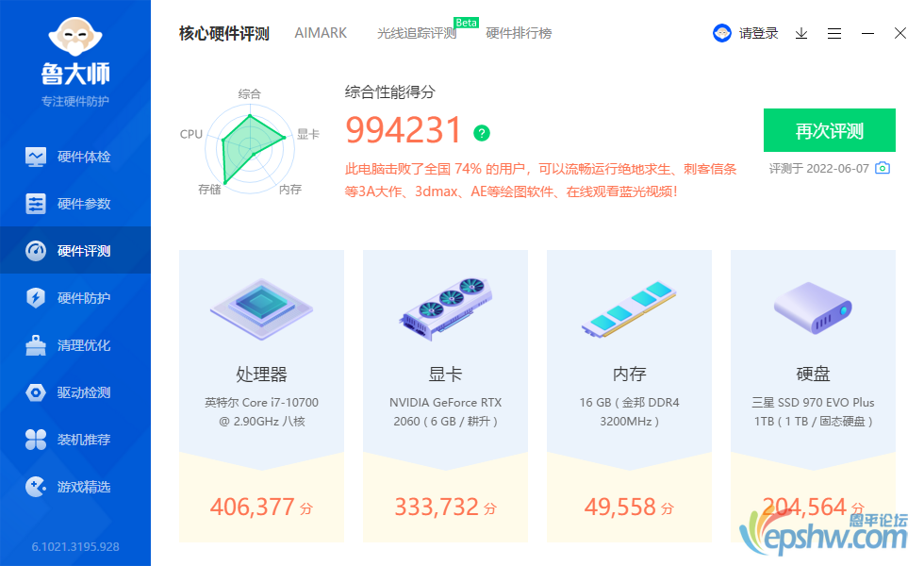Click the 评测于 2022-06-07 date text
This screenshot has height=566, width=924.
pos(819,169)
